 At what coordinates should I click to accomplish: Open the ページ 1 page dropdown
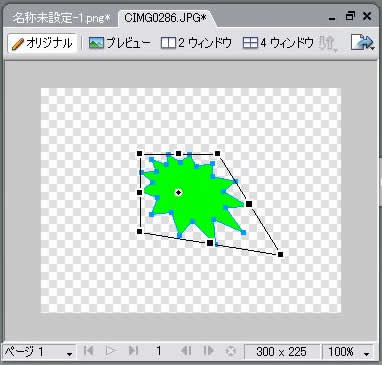click(39, 351)
